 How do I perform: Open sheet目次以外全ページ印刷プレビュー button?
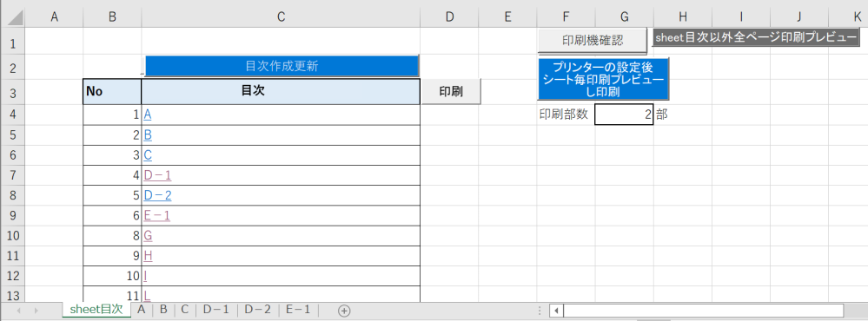(755, 38)
